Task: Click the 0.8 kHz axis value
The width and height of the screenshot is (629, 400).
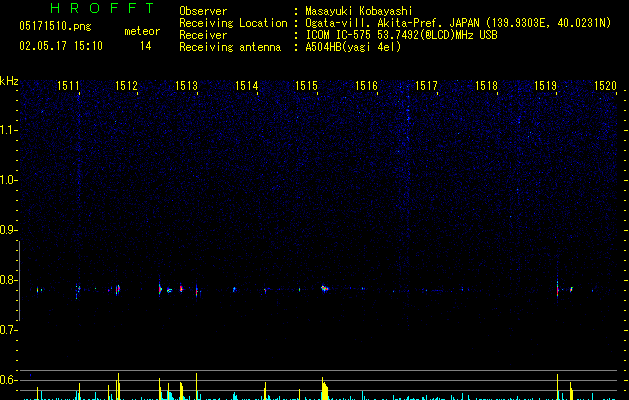Action: 8,280
